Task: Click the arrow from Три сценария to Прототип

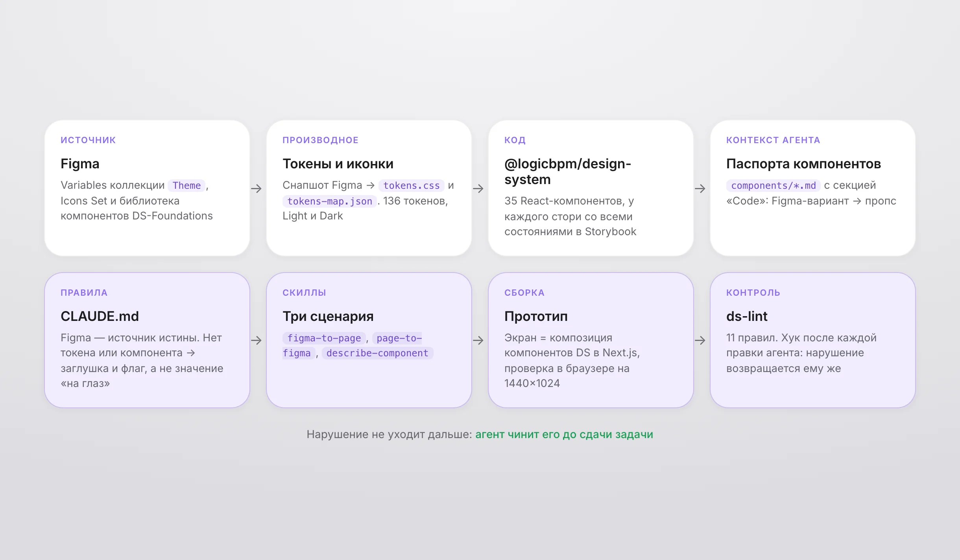Action: click(x=478, y=340)
